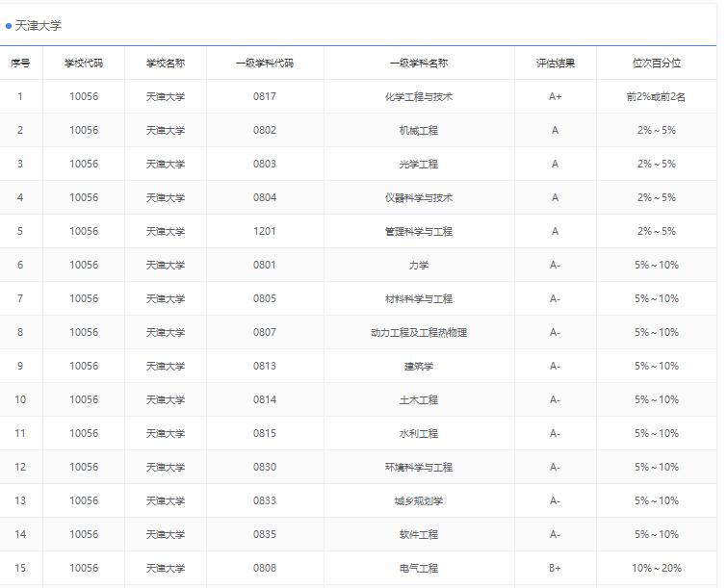Click the 一级学科名称 column header
Viewport: 727px width, 588px height.
[x=419, y=63]
